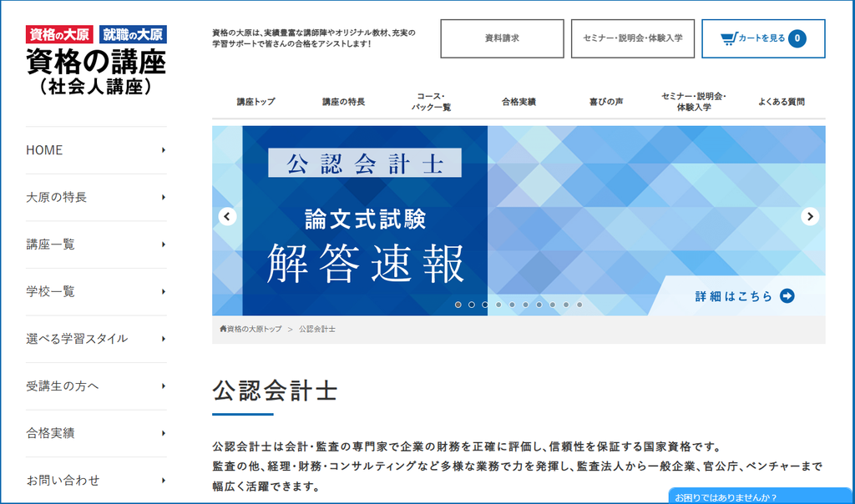Select last carousel indicator dot
Screen dimensions: 855x504
(579, 305)
